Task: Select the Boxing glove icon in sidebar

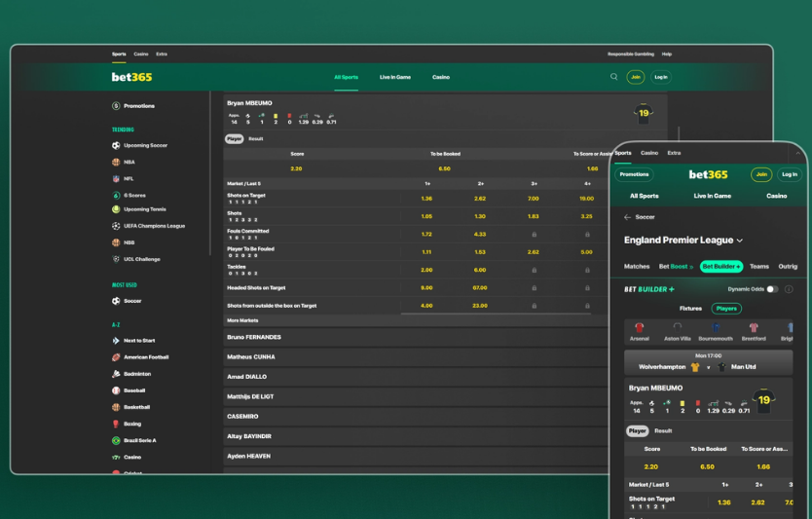Action: pyautogui.click(x=116, y=424)
